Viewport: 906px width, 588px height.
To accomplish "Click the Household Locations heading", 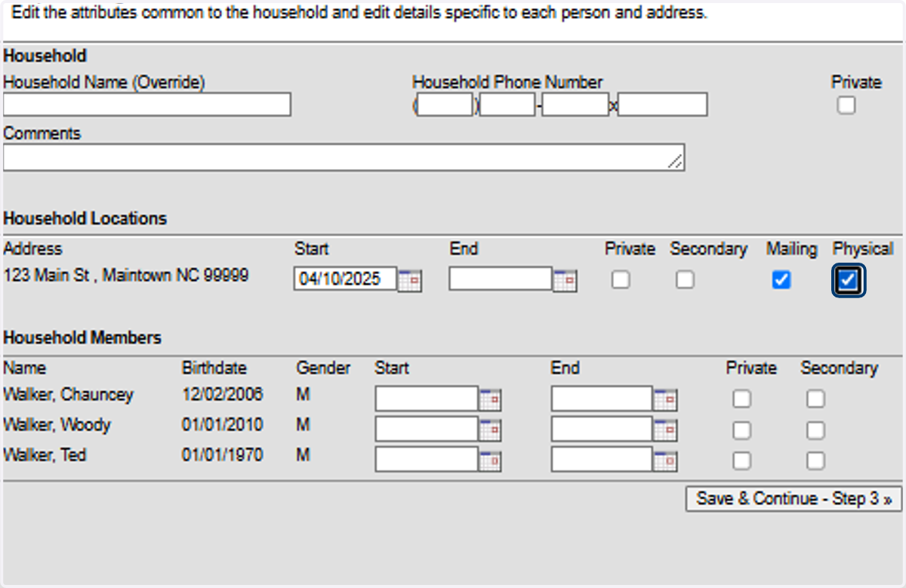I will (x=85, y=218).
